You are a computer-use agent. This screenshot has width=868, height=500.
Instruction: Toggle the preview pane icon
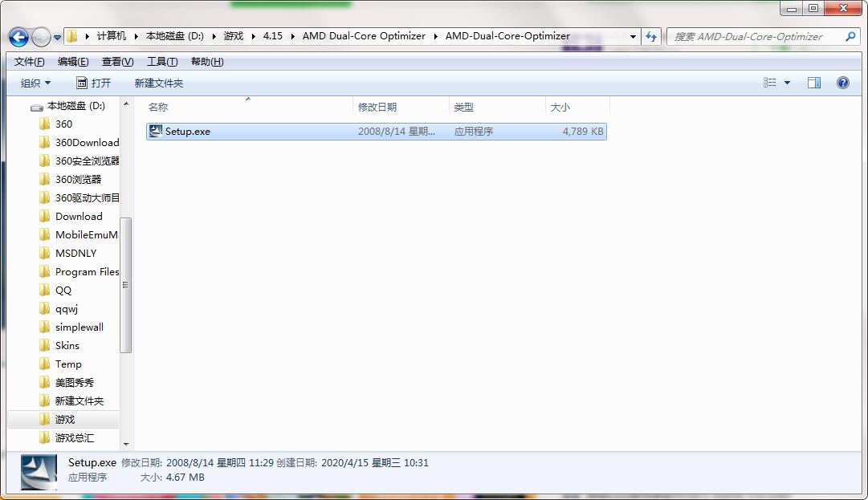tap(814, 83)
